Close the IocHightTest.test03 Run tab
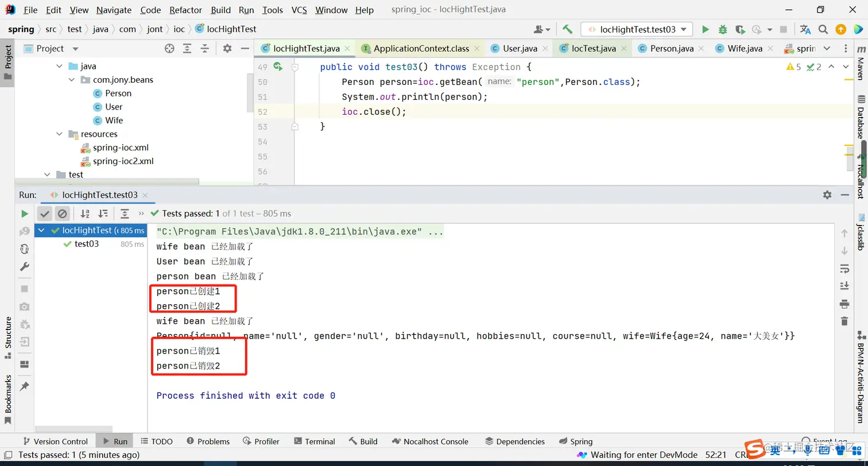Image resolution: width=868 pixels, height=466 pixels. tap(145, 195)
